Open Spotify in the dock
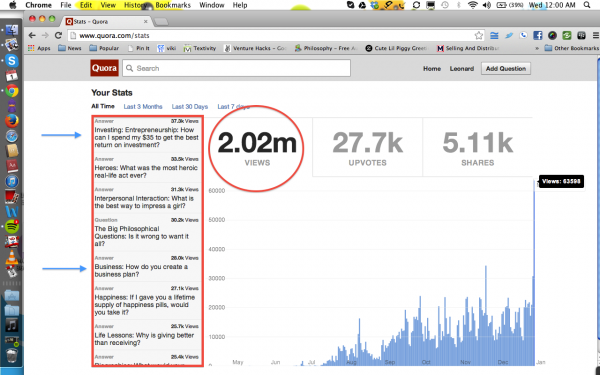 click(x=12, y=227)
